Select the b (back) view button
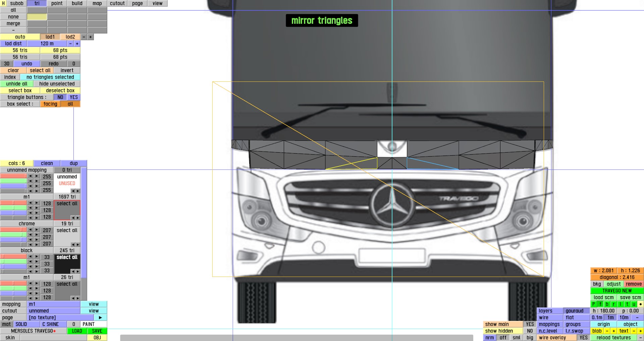The width and height of the screenshot is (644, 341). coord(607,304)
